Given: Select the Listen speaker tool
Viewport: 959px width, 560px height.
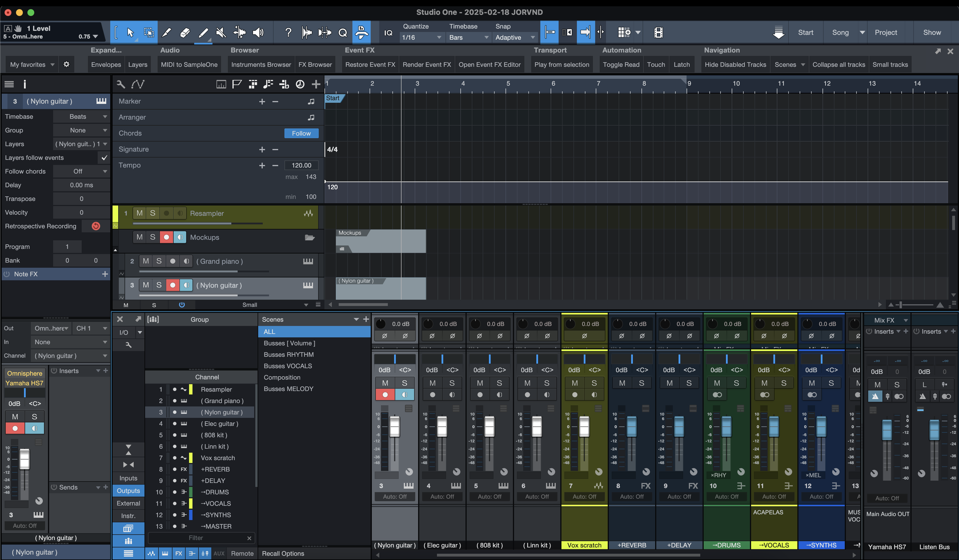Looking at the screenshot, I should (258, 32).
